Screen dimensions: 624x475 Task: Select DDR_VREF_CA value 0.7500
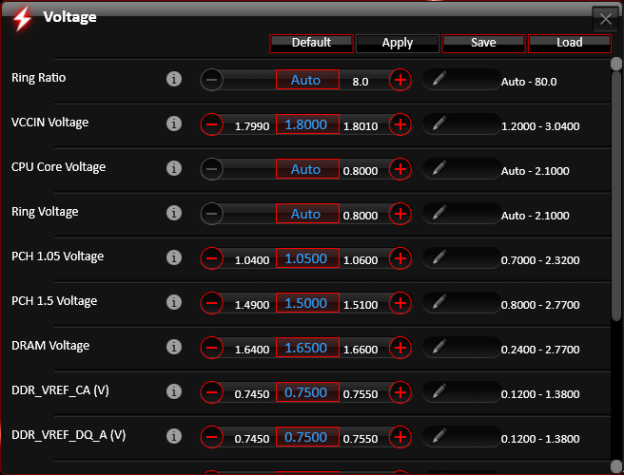pyautogui.click(x=308, y=392)
